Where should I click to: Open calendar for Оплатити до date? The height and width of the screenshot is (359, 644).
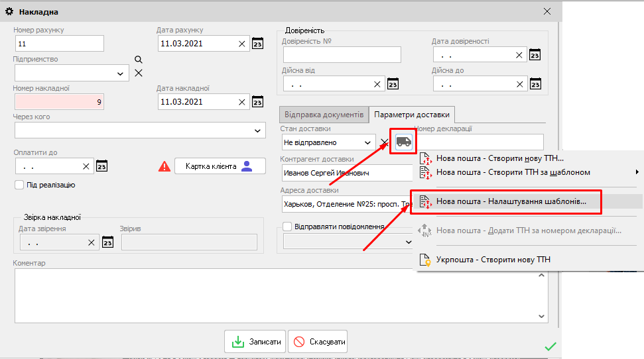101,166
